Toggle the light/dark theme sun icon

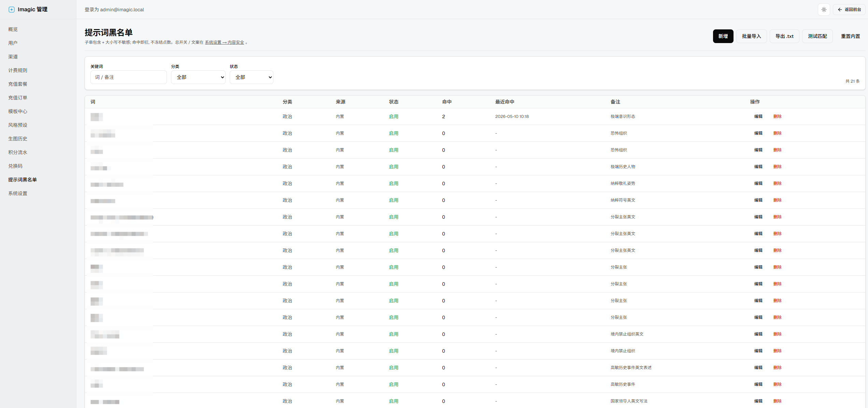point(824,10)
